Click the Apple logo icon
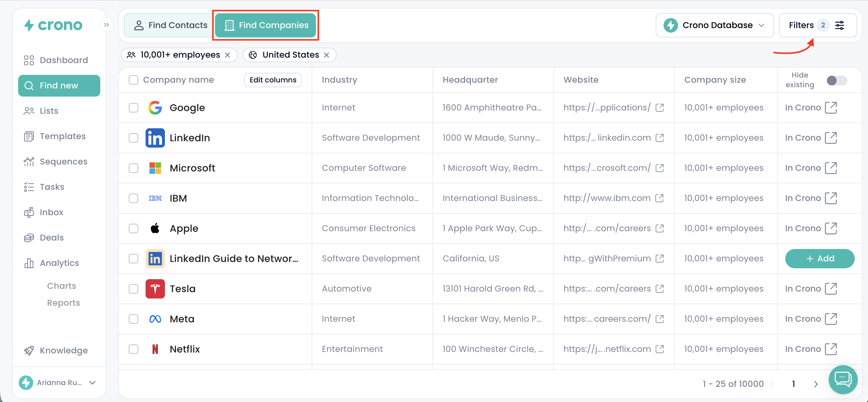 click(x=155, y=228)
